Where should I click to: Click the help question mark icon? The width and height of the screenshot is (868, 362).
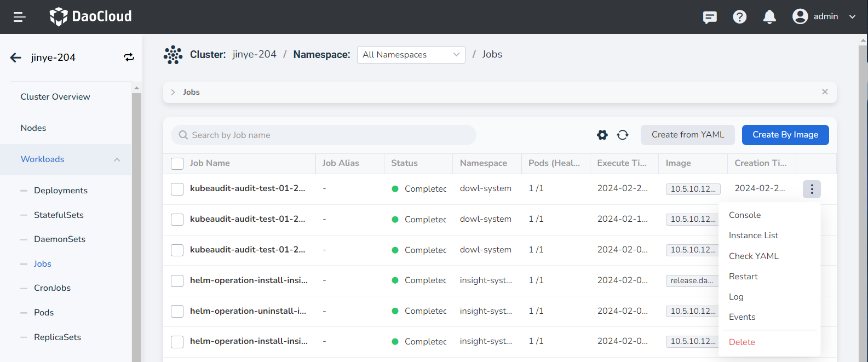click(739, 17)
